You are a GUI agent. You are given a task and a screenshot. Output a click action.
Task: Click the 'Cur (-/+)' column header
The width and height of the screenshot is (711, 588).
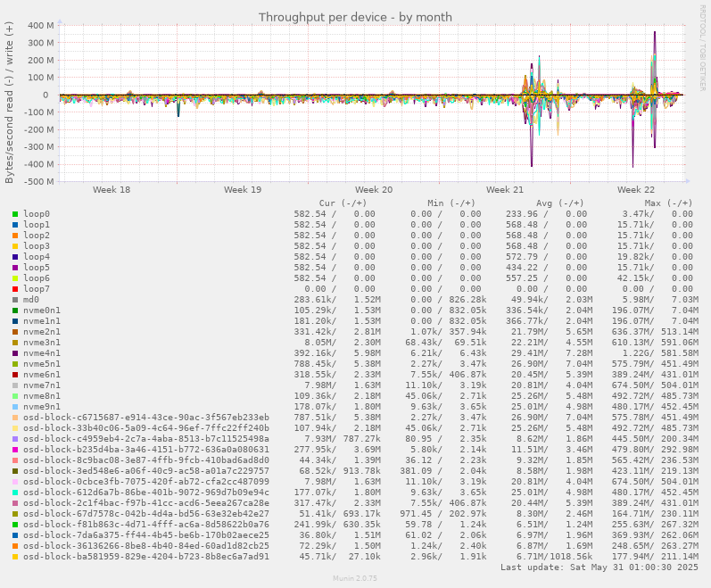[343, 203]
